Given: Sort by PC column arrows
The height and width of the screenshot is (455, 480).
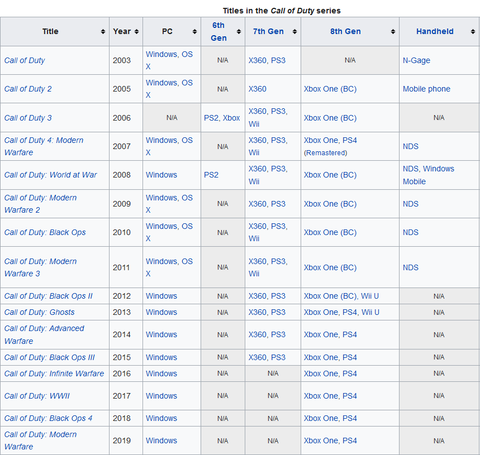Looking at the screenshot, I should point(195,31).
